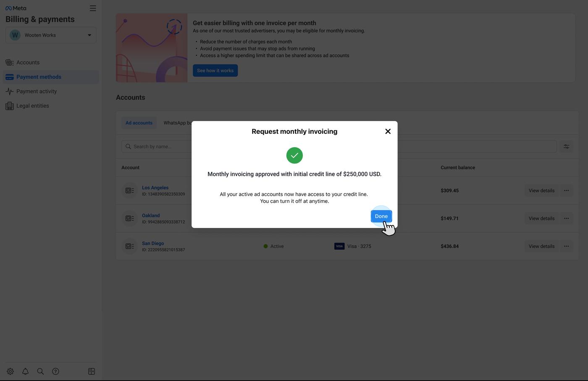View details for Oakland account
Viewport: 588px width, 381px height.
pyautogui.click(x=541, y=218)
